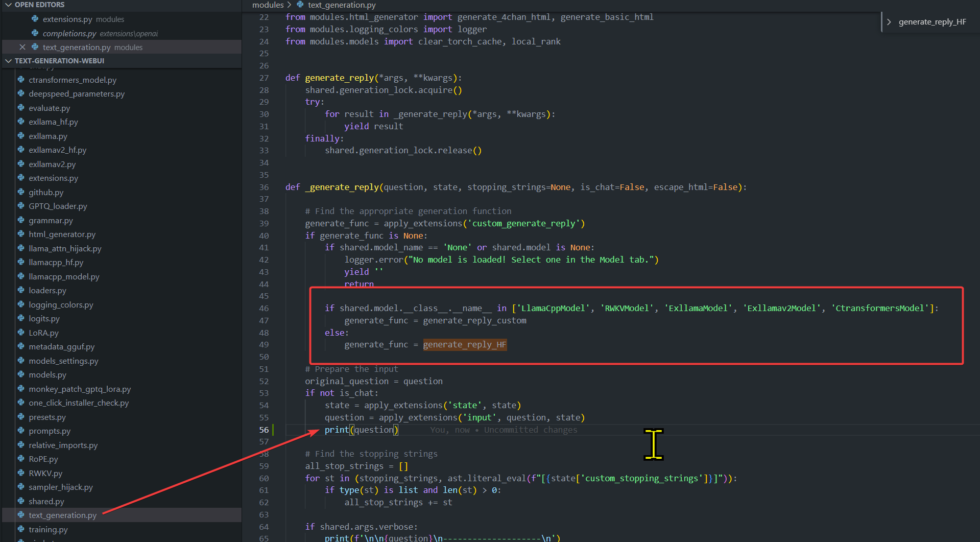This screenshot has height=542, width=980.
Task: Click the Python icon next to LoRA.py
Action: point(20,333)
